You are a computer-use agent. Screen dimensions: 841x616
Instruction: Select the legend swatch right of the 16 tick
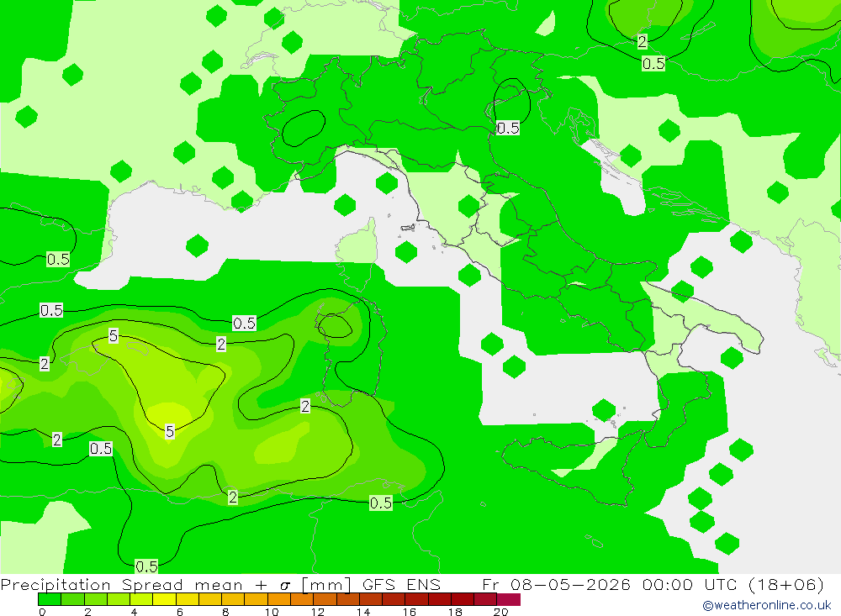417,599
